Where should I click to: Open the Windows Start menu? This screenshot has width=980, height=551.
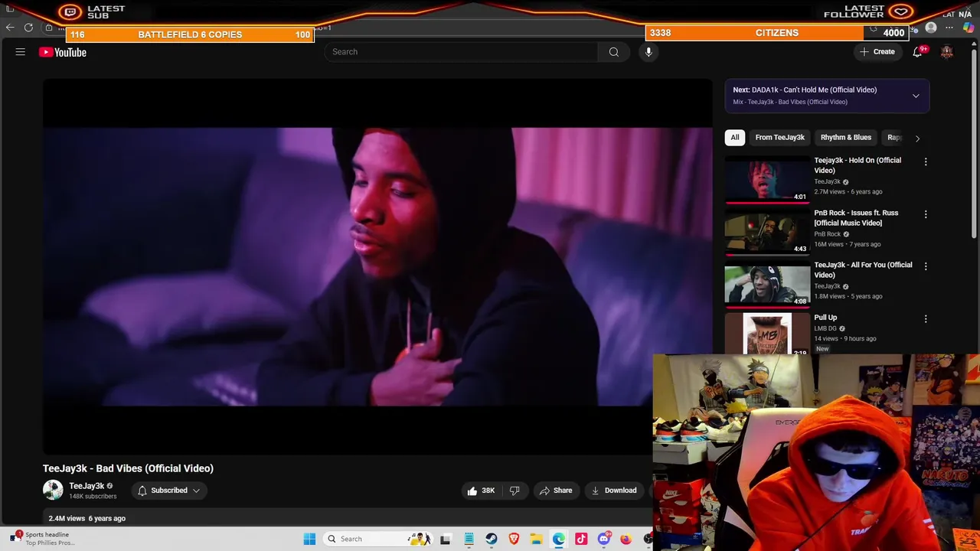[309, 539]
